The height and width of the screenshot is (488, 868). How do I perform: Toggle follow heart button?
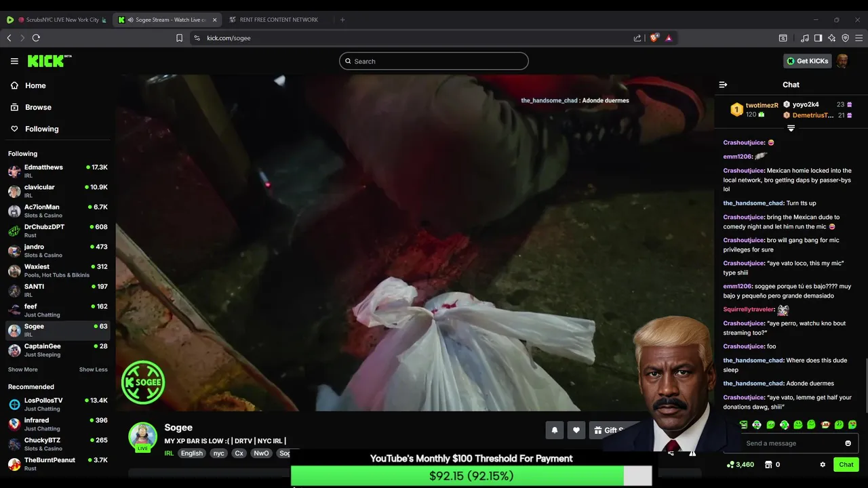click(x=576, y=430)
